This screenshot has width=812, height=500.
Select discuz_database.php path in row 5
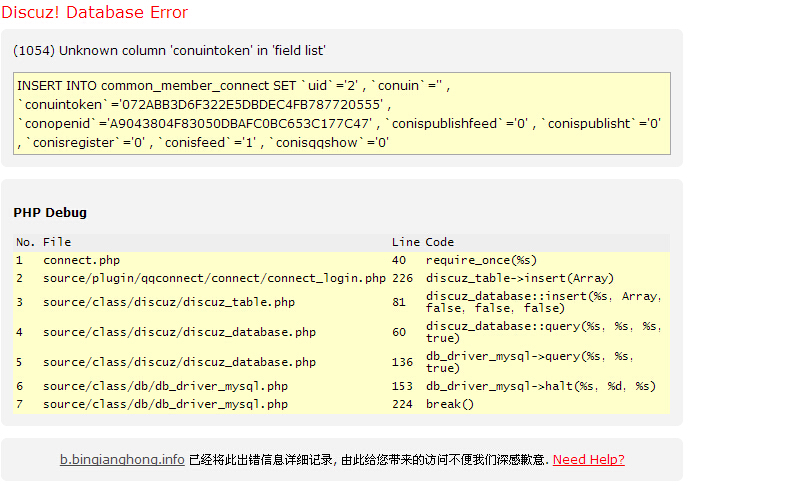[179, 362]
